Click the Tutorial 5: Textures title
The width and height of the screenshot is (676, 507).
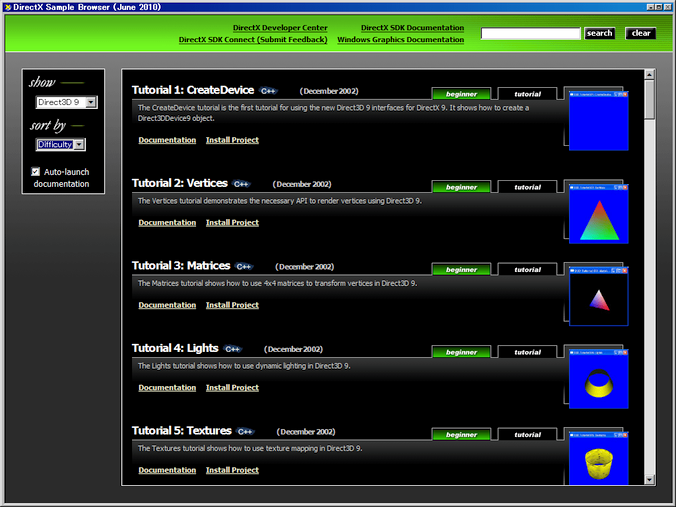(182, 431)
